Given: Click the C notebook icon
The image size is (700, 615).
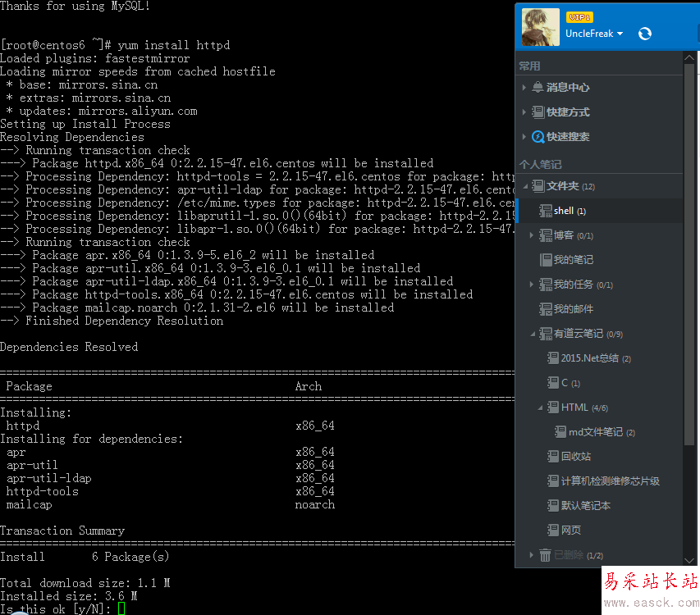Looking at the screenshot, I should 553,382.
